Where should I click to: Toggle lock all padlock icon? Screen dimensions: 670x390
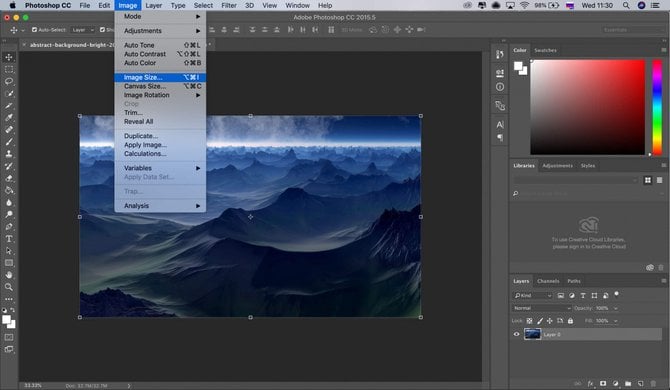coord(570,321)
